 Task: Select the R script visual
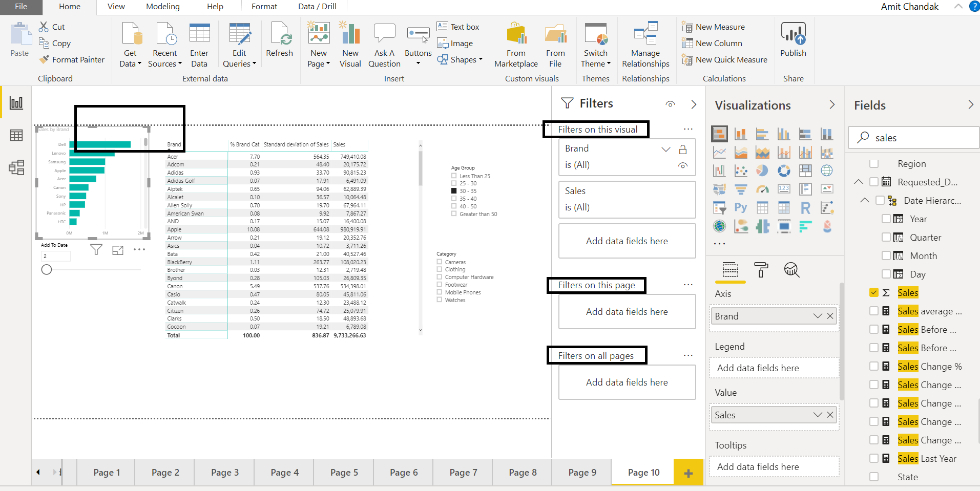click(x=805, y=208)
